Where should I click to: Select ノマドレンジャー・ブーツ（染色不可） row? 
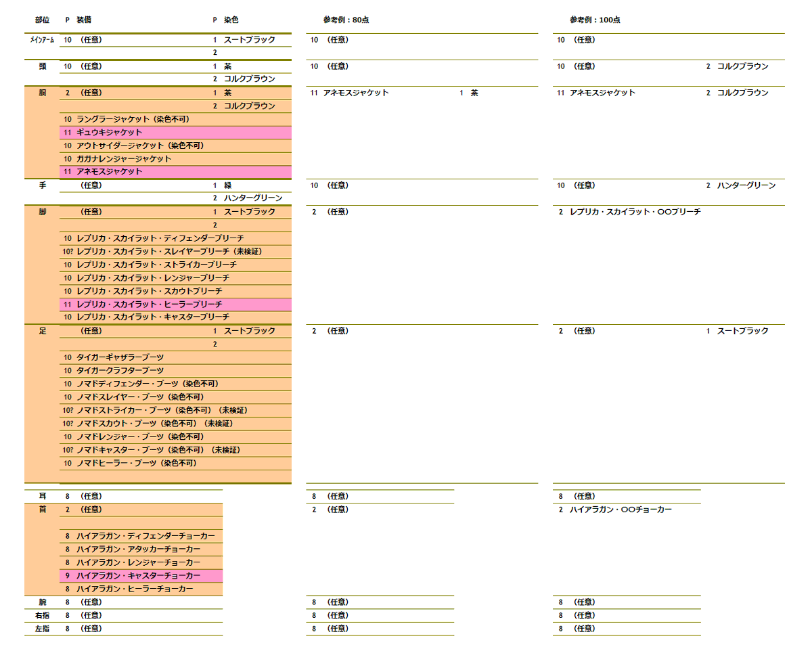click(x=175, y=437)
